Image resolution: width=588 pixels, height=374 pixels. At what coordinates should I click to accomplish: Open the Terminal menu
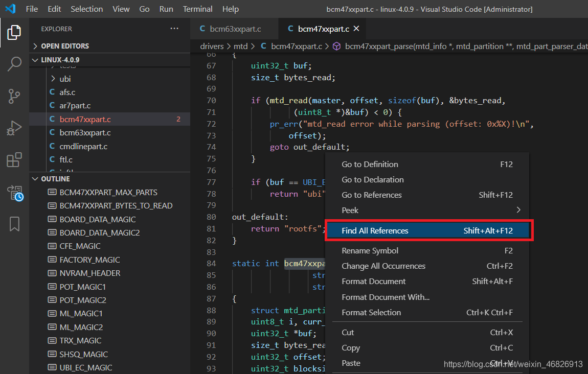click(198, 9)
